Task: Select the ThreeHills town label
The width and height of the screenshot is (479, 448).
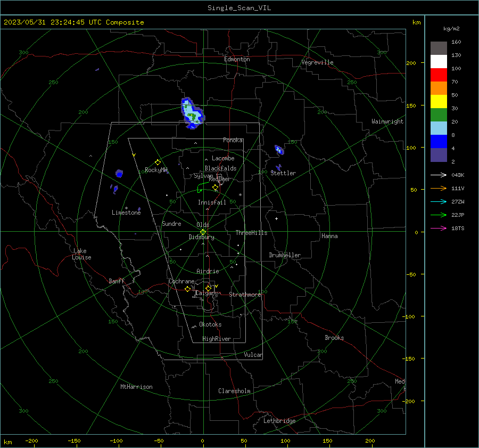Action: coord(251,233)
